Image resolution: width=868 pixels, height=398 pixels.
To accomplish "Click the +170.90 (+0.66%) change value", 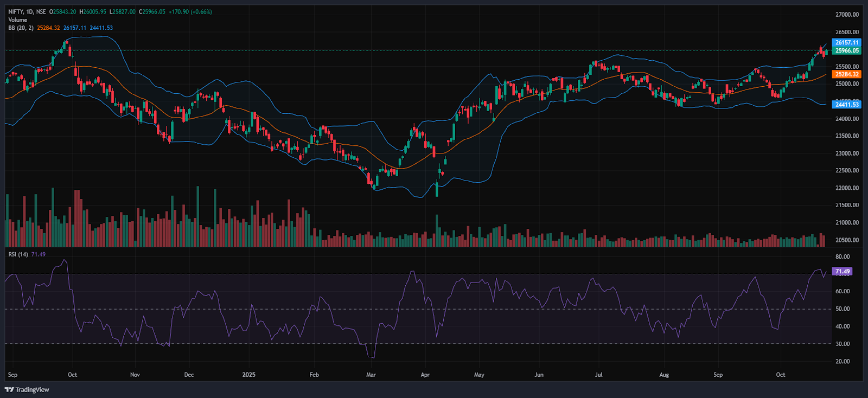I will [190, 11].
